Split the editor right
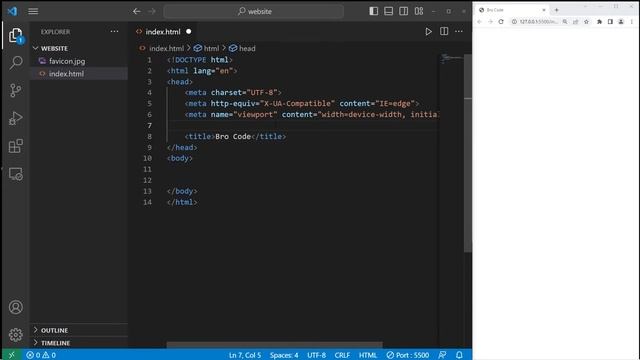Screen dimensions: 640x360 (444, 31)
